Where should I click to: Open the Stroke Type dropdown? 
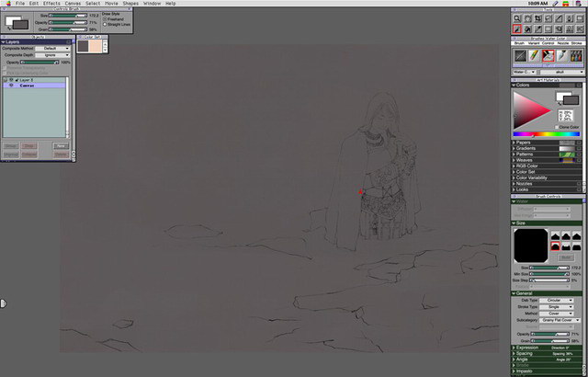pos(557,307)
